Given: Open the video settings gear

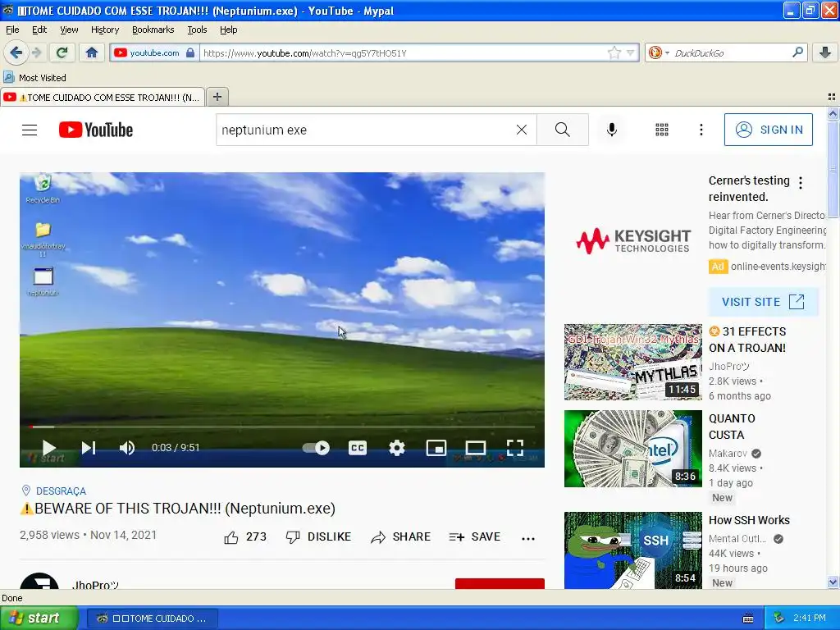Looking at the screenshot, I should (x=396, y=448).
